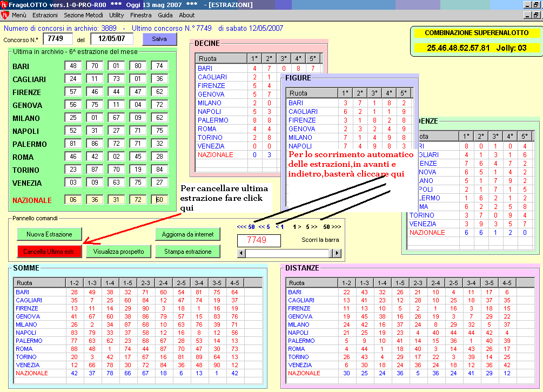
Task: Open the Menù menu
Action: [19, 15]
